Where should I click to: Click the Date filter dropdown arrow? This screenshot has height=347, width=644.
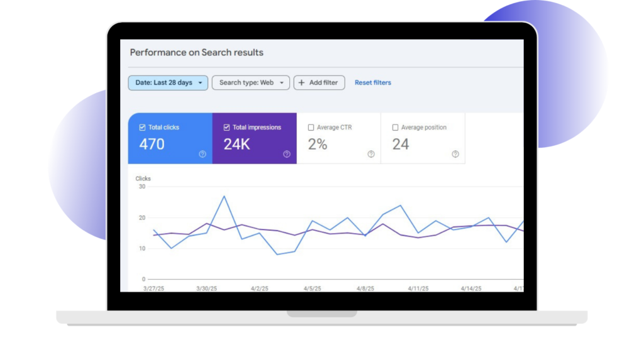click(200, 83)
